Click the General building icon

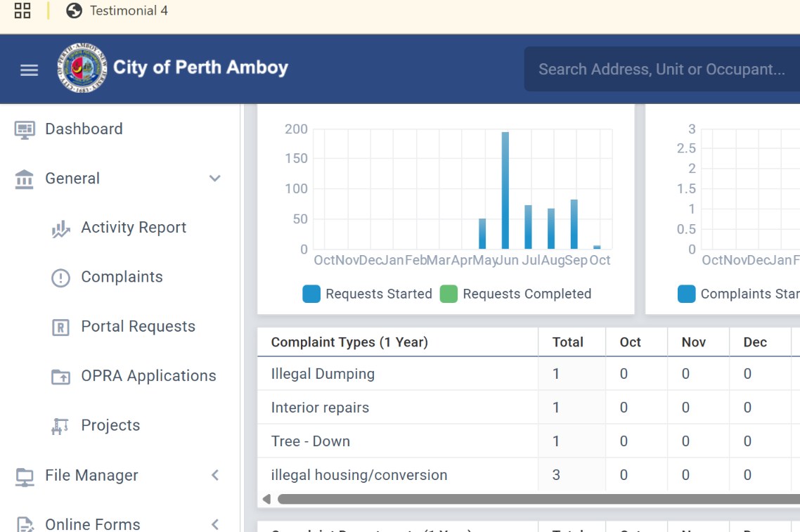pos(24,179)
